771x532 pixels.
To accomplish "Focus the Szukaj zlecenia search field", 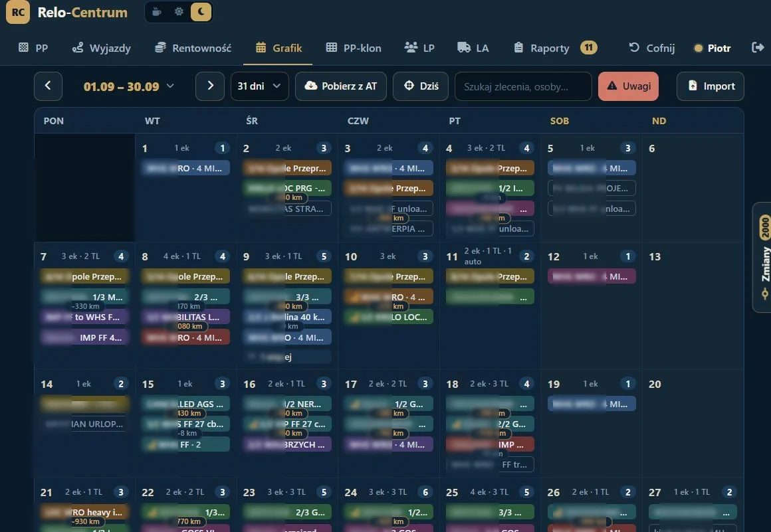I will point(523,86).
